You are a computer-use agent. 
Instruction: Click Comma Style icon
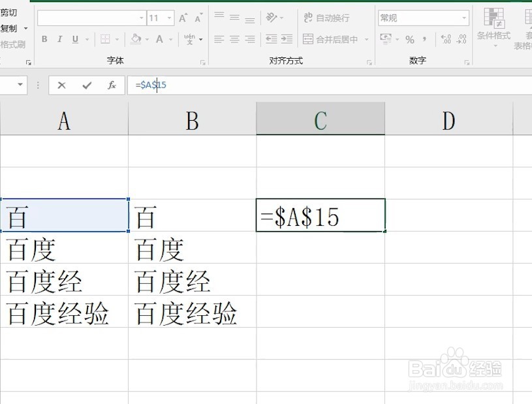point(424,39)
